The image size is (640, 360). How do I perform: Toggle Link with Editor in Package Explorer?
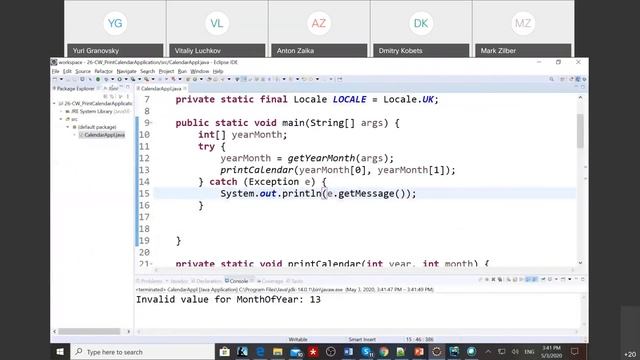(x=113, y=96)
